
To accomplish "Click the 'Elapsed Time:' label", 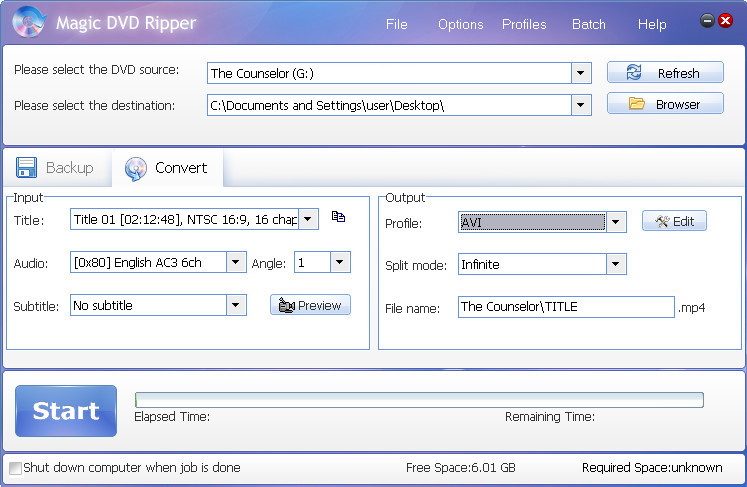I will pyautogui.click(x=172, y=416).
